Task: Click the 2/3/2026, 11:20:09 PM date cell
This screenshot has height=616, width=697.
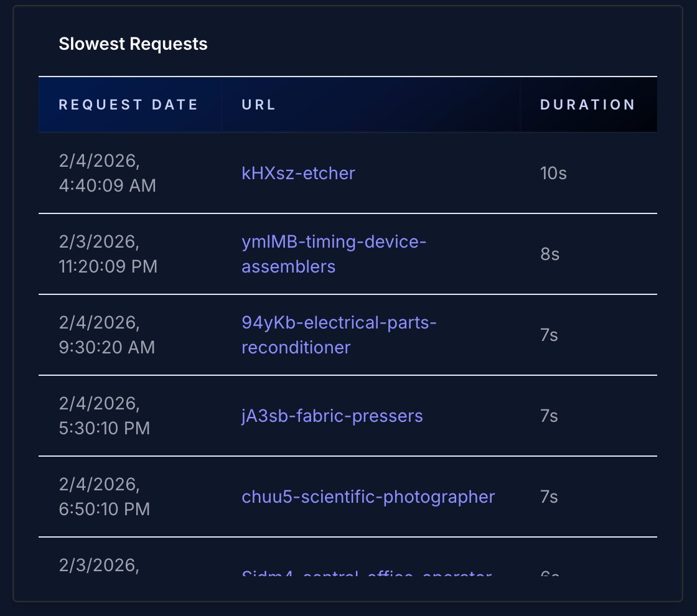Action: pyautogui.click(x=108, y=254)
